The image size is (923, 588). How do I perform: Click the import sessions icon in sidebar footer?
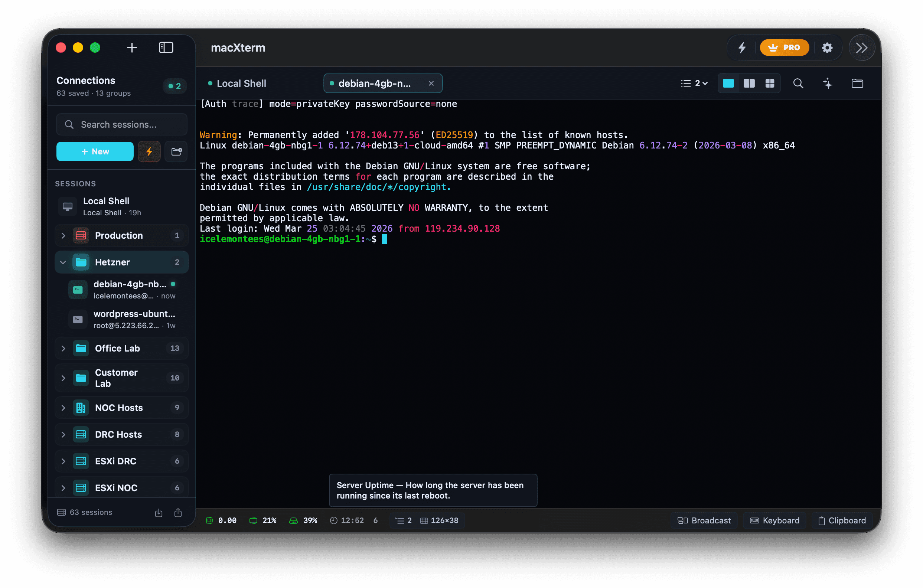[x=159, y=513]
